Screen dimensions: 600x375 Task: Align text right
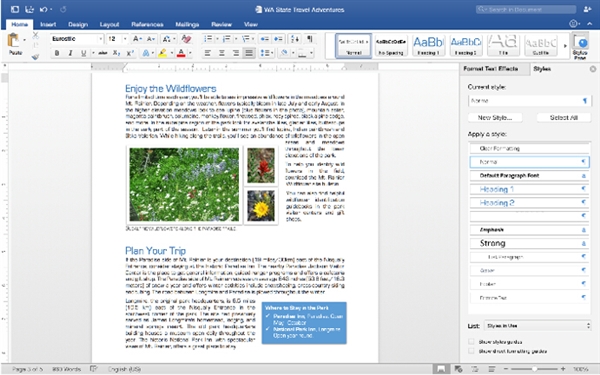click(235, 53)
